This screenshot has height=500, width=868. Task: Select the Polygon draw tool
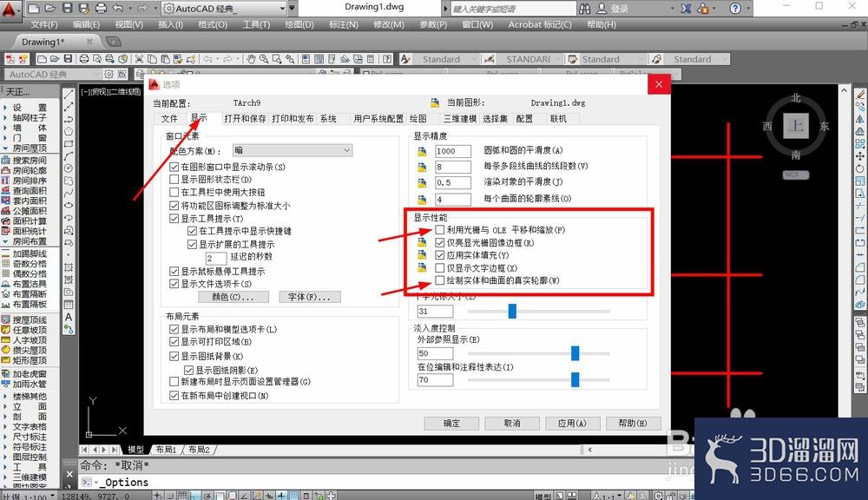[69, 131]
